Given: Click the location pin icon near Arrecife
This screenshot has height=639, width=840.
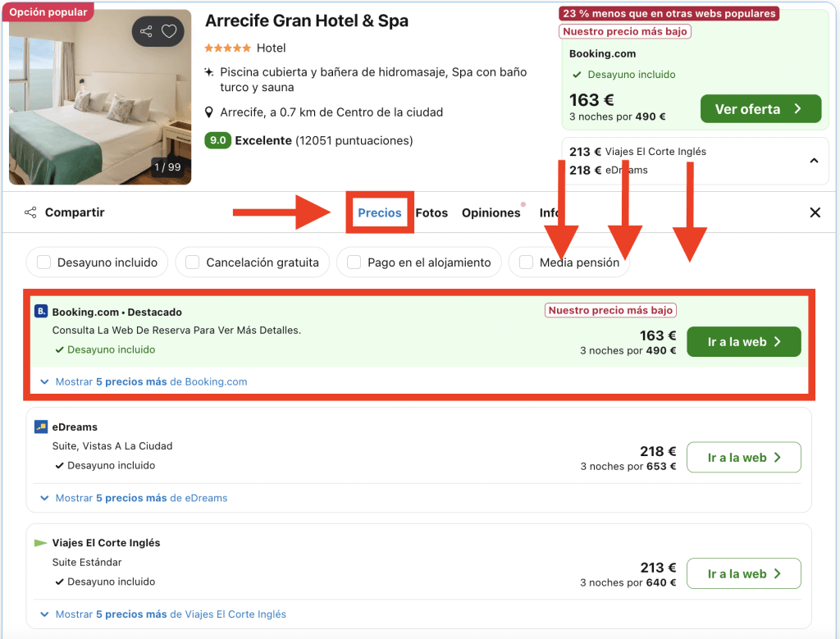Looking at the screenshot, I should click(210, 112).
